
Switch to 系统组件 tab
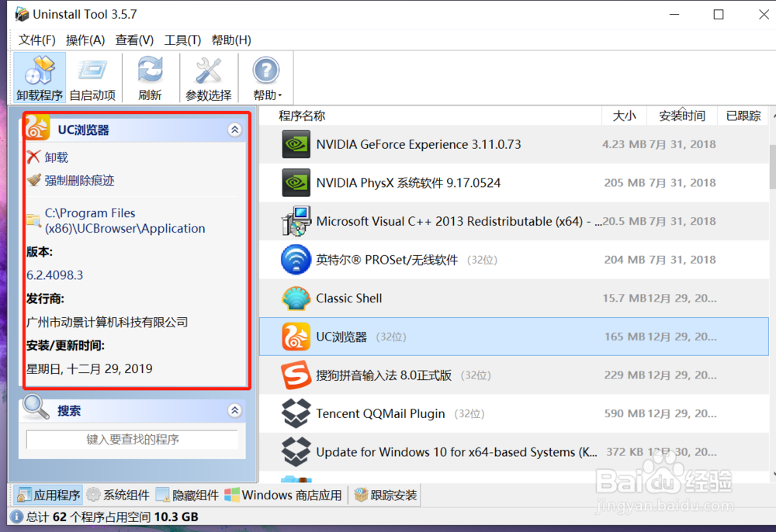(x=118, y=495)
